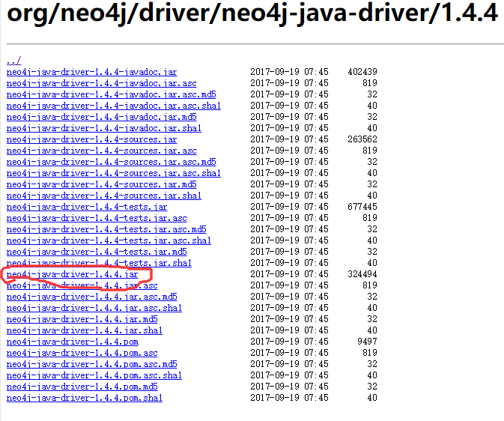
Task: Open neo4j-java-driver-1.4.4.pom.asc link
Action: point(82,353)
